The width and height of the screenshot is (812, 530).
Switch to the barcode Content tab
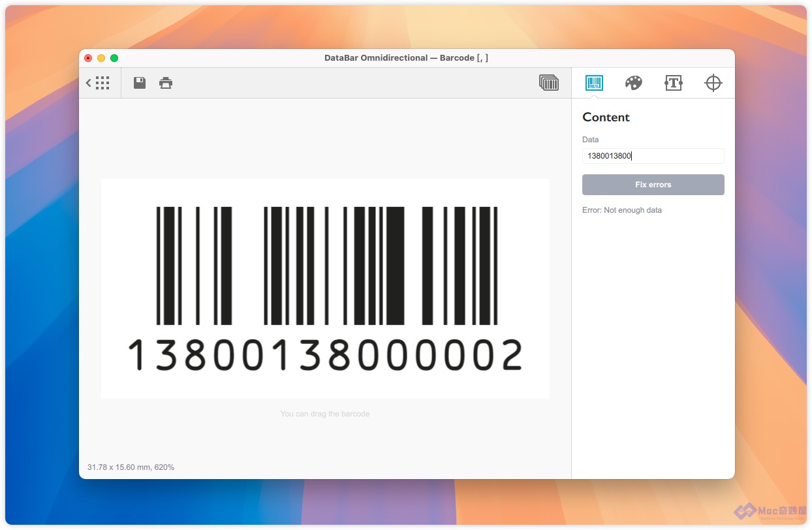[x=594, y=83]
